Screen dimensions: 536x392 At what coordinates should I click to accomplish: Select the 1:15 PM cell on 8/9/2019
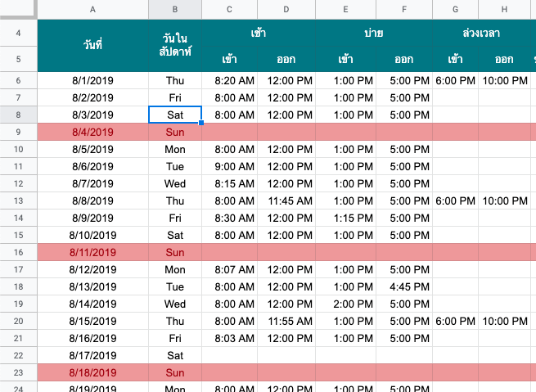coord(345,218)
